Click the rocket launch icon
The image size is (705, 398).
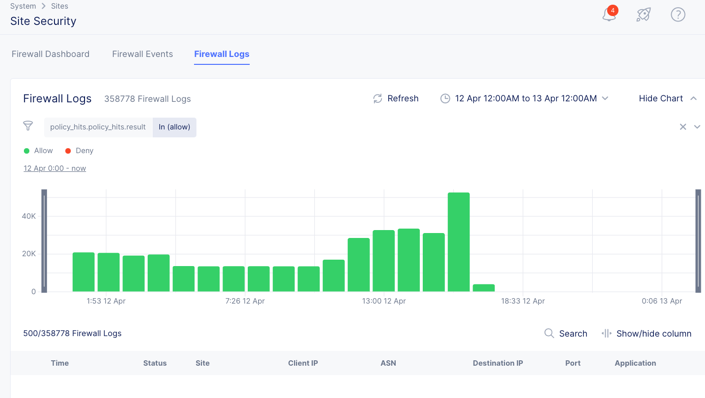(x=643, y=14)
